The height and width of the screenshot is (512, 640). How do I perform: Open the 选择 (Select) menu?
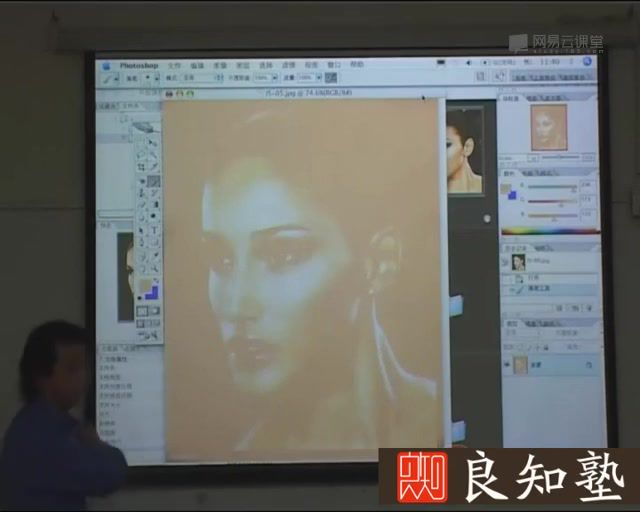266,65
